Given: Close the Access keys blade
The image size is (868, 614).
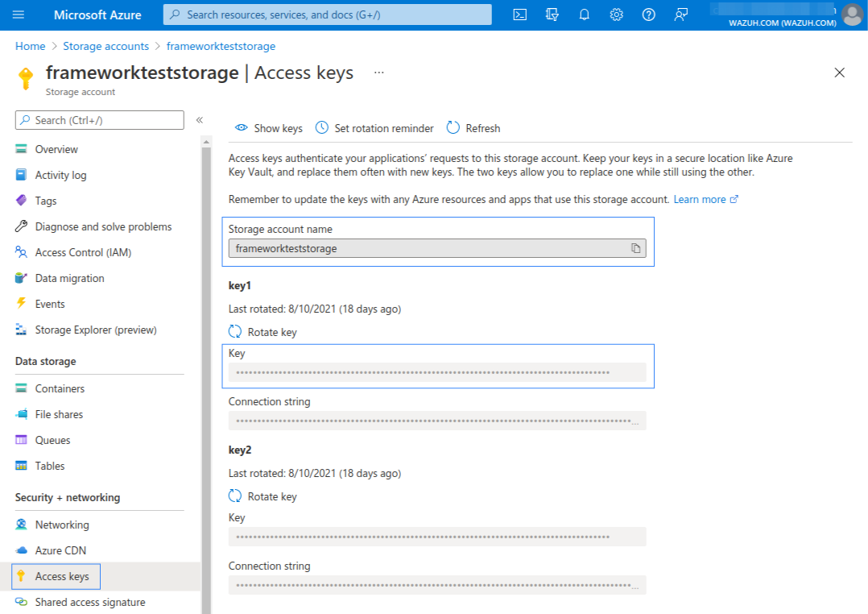Looking at the screenshot, I should [x=839, y=73].
